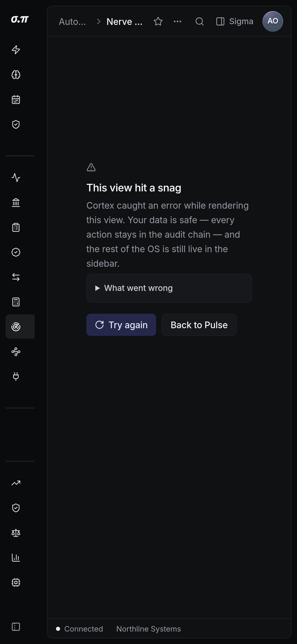Open the bank building sidebar icon
The image size is (297, 644).
(x=16, y=202)
